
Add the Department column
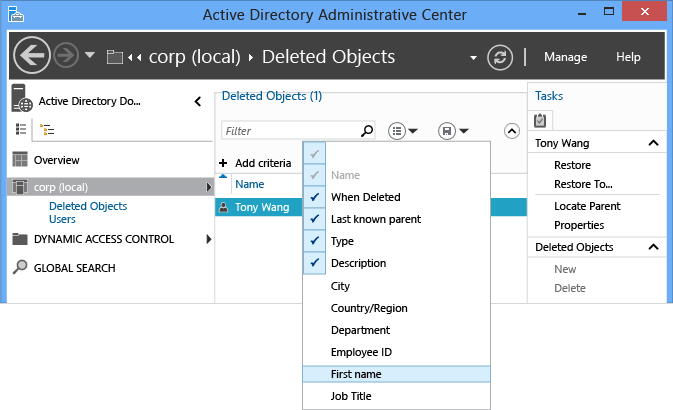point(397,330)
